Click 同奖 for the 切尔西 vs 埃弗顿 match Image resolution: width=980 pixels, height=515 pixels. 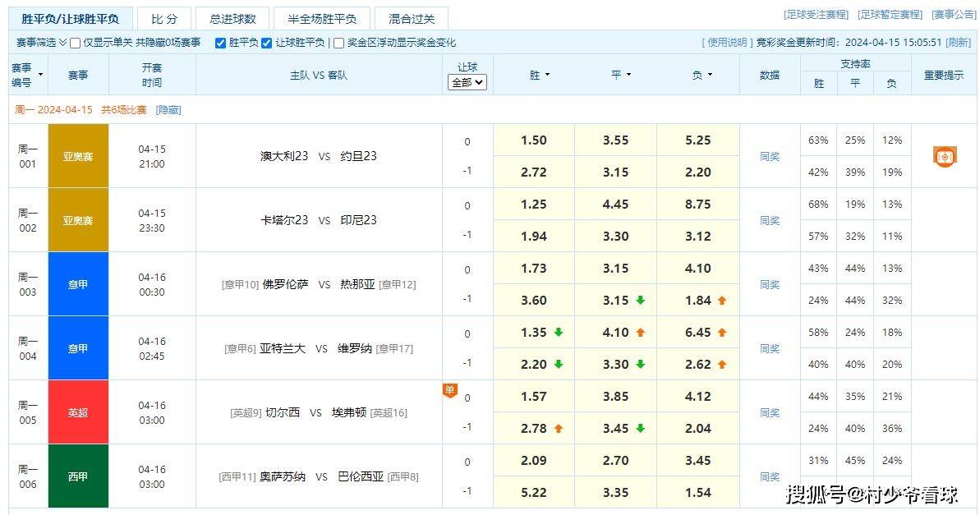769,412
